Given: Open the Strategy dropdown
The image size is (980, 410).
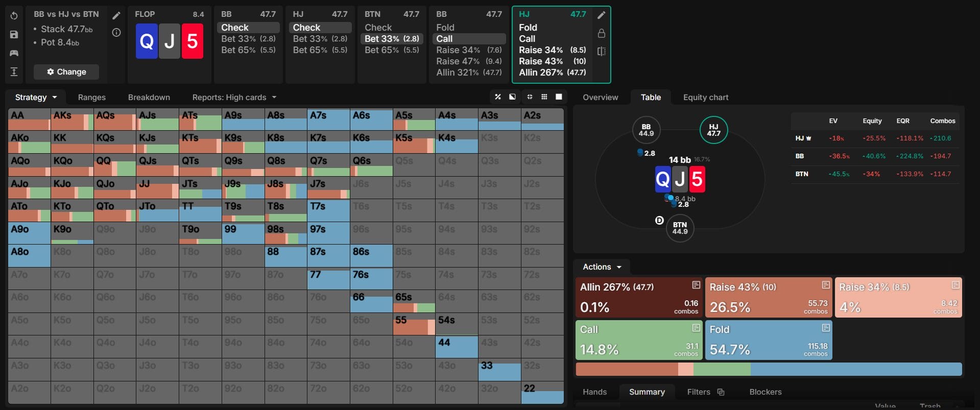Looking at the screenshot, I should tap(36, 98).
